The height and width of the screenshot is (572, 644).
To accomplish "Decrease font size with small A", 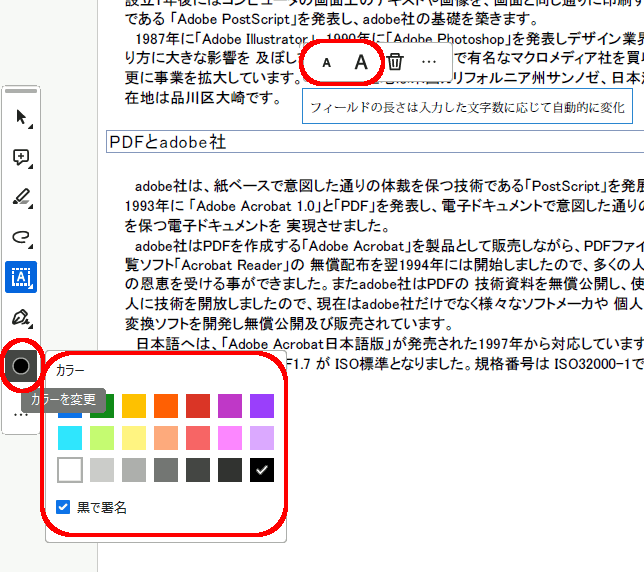I will [326, 62].
